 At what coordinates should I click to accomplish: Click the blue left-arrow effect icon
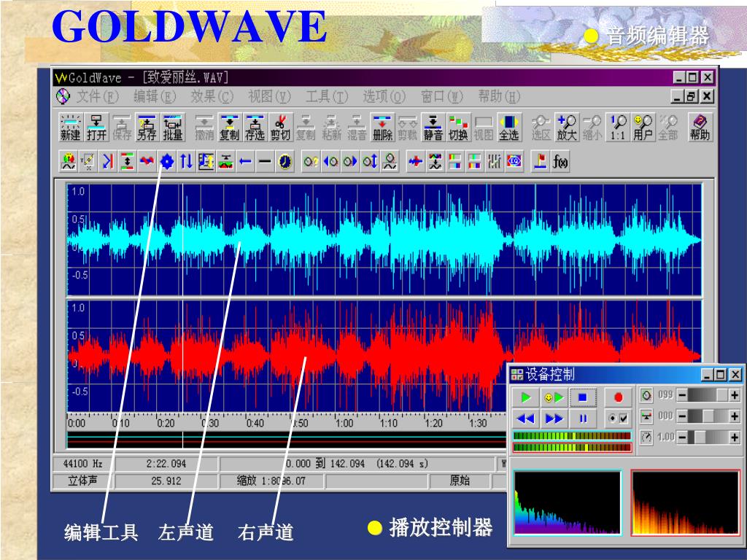[245, 161]
